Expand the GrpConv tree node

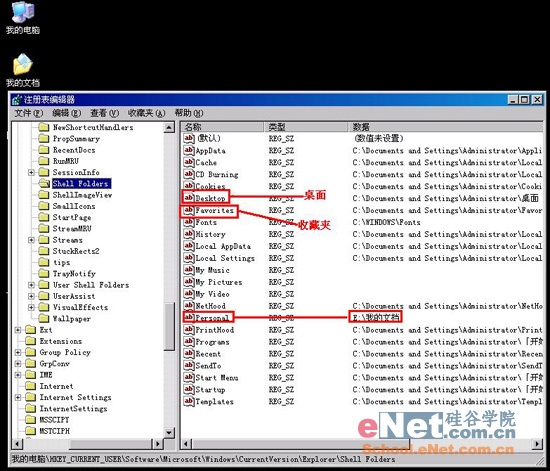point(18,363)
